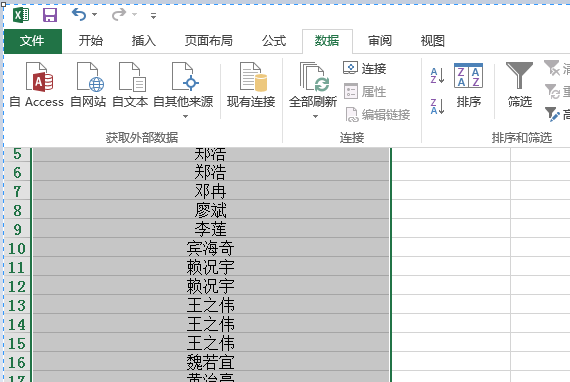Screen dimensions: 570x382
Task: Open workbook 连接 list
Action: coord(364,68)
